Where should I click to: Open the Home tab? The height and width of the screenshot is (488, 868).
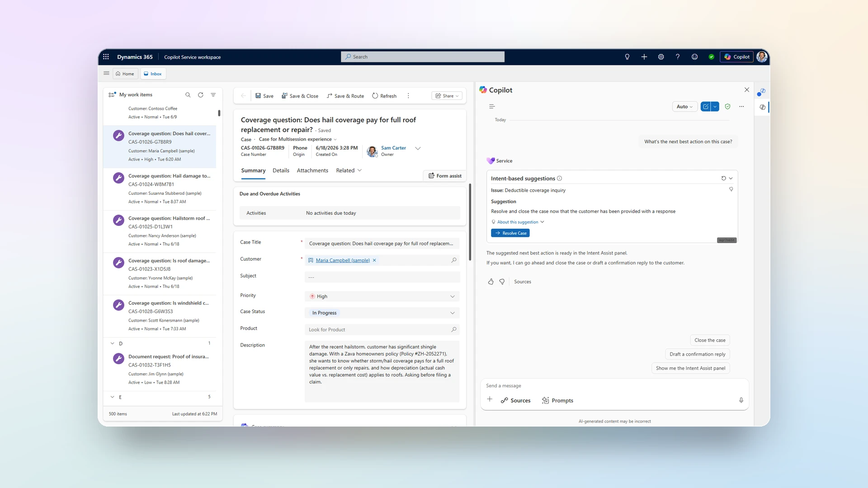tap(125, 74)
